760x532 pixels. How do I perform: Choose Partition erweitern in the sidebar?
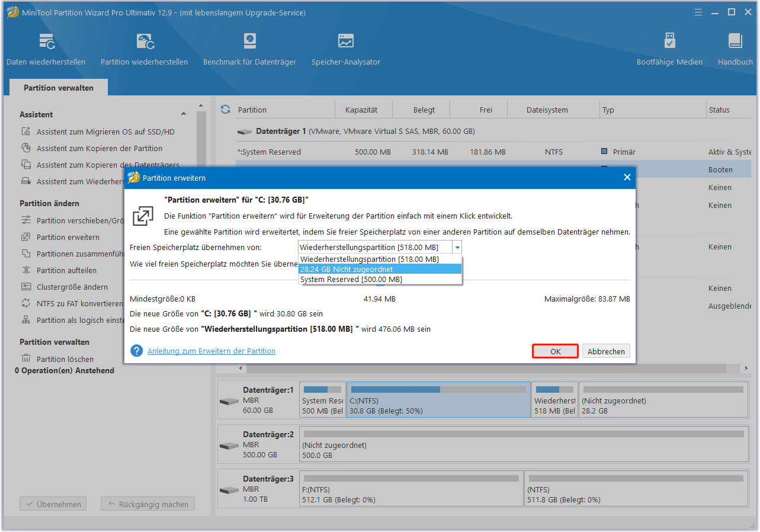point(60,237)
